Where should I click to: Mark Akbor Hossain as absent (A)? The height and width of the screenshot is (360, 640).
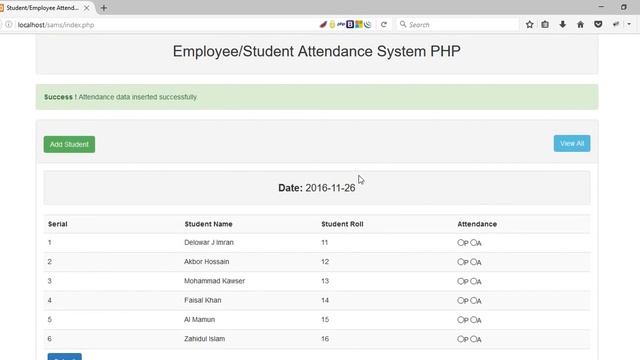pos(473,262)
